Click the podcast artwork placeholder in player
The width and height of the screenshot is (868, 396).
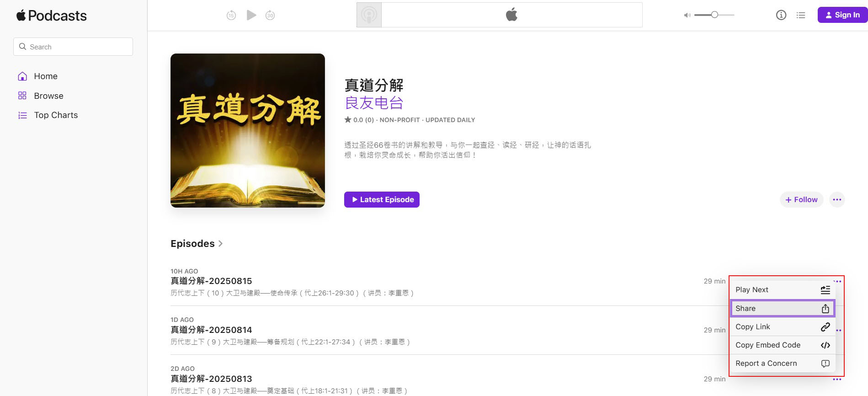pos(369,15)
